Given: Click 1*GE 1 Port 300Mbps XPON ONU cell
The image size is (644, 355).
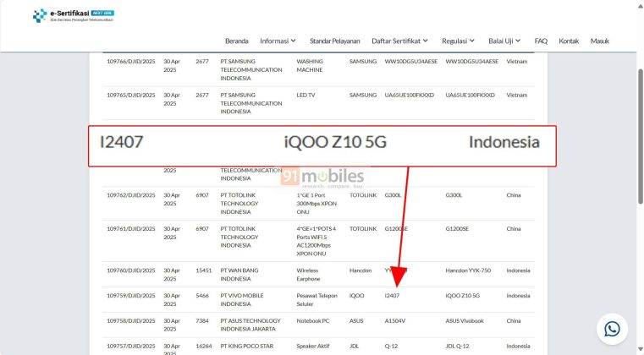Looking at the screenshot, I should 316,204.
